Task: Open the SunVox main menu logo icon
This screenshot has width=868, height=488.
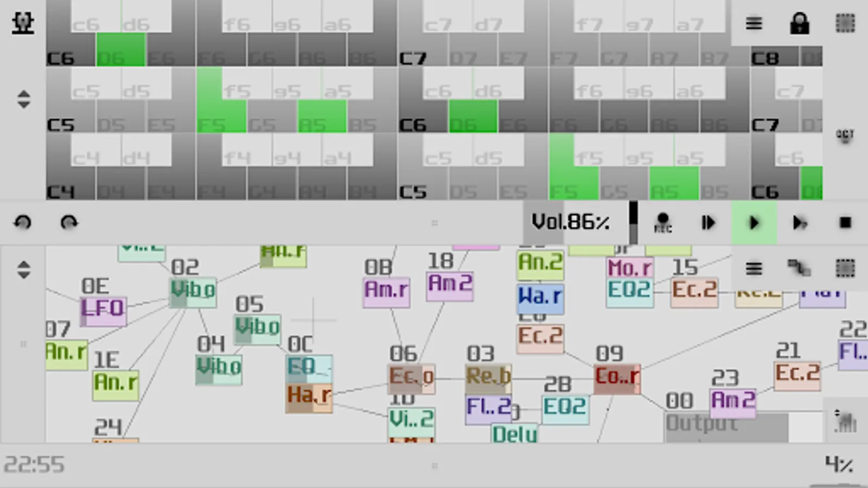Action: [x=23, y=23]
